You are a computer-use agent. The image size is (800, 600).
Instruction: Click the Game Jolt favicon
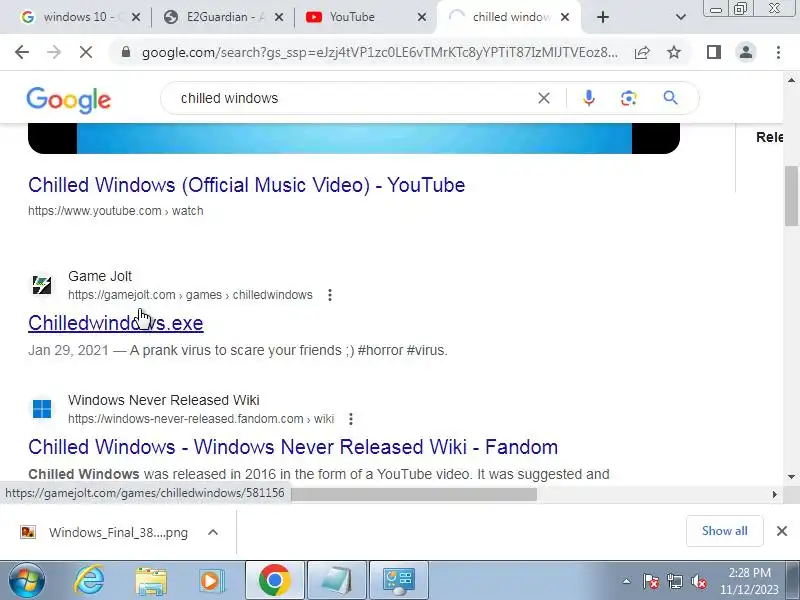coord(42,285)
